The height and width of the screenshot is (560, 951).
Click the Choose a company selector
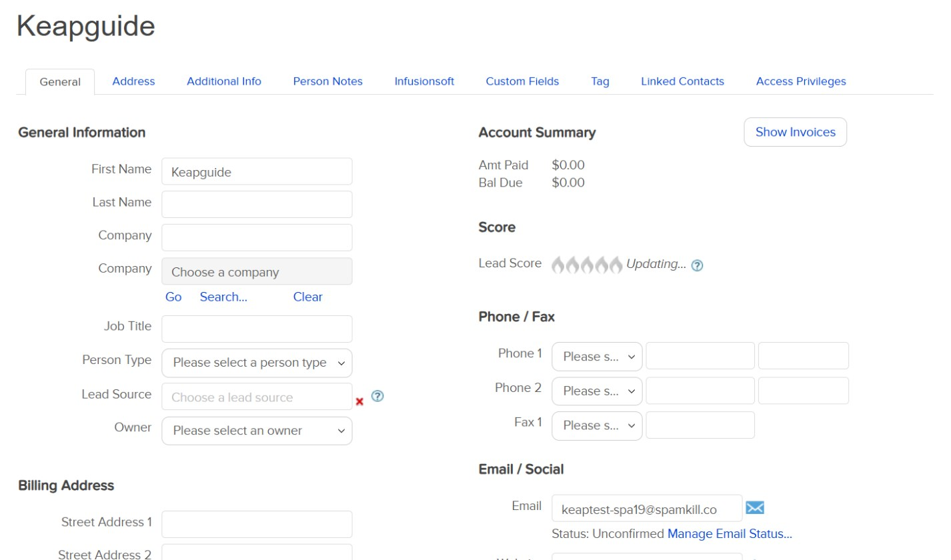[257, 272]
